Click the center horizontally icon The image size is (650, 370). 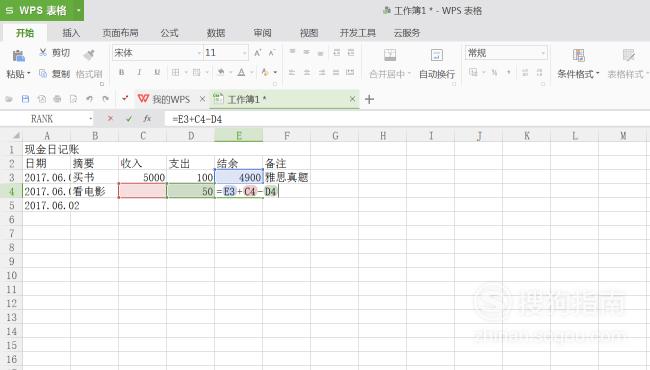click(x=307, y=73)
